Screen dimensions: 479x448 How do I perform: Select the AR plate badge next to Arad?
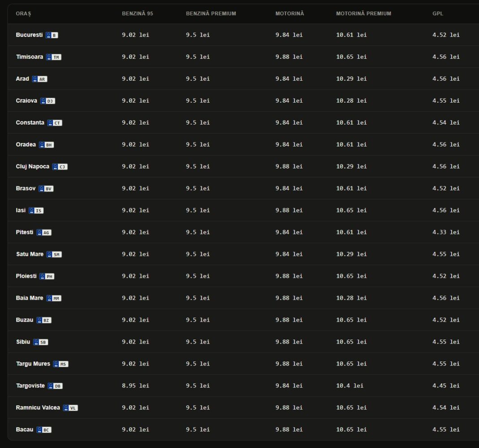39,79
